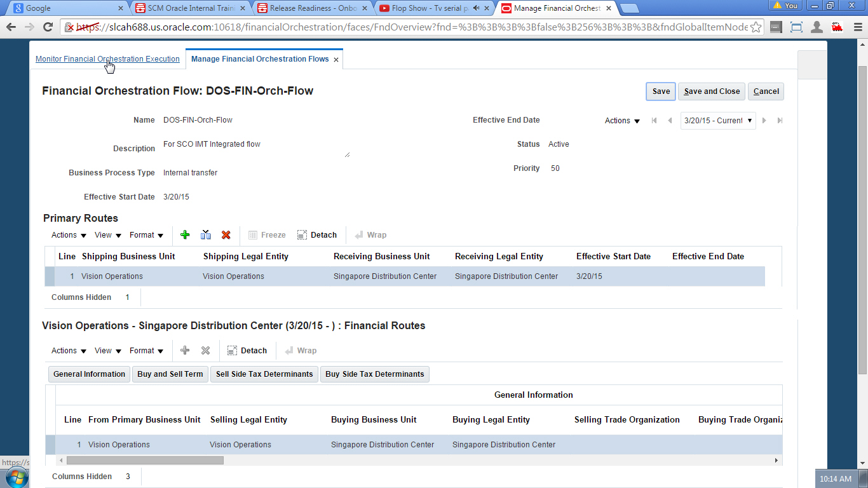This screenshot has width=868, height=488.
Task: Click the Buying Business Unit column header
Action: (x=374, y=420)
